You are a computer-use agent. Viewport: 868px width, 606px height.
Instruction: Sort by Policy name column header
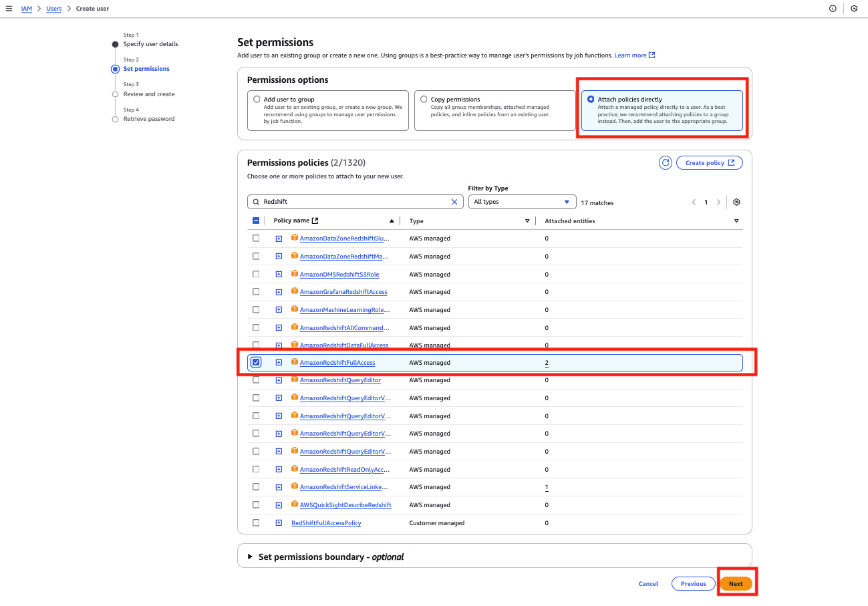click(x=291, y=220)
